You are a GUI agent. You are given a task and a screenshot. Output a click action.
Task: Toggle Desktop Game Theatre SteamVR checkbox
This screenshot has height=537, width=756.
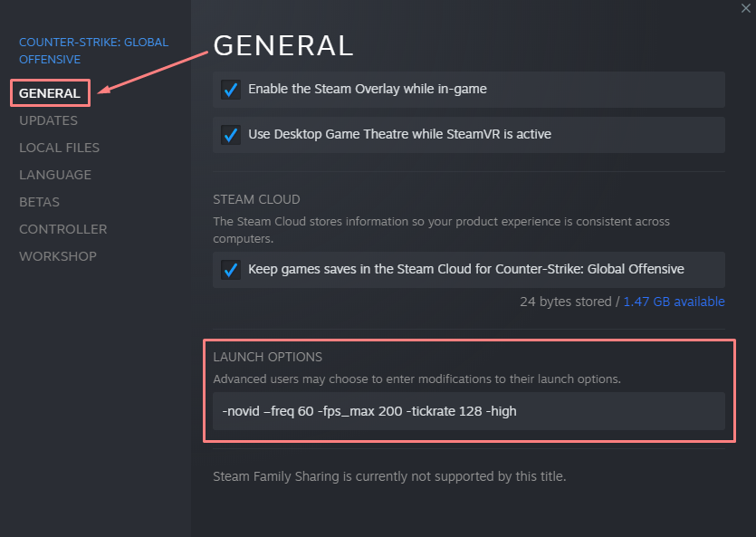click(231, 135)
